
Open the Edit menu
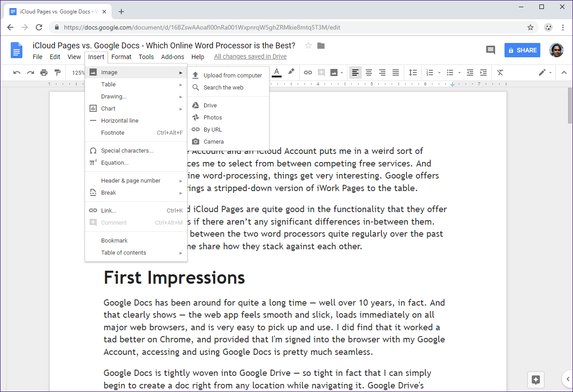tap(55, 57)
